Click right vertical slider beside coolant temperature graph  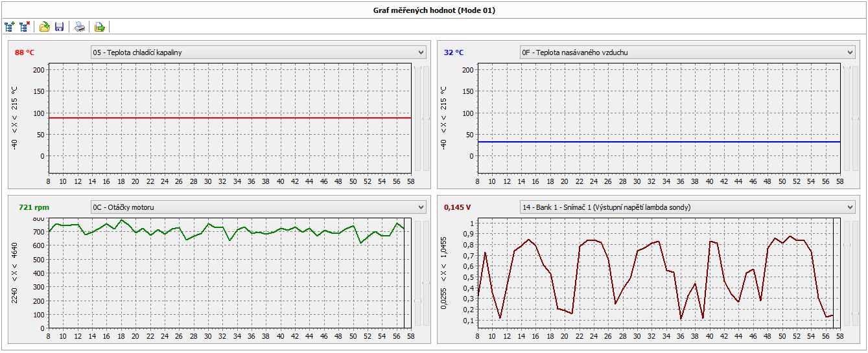point(426,118)
